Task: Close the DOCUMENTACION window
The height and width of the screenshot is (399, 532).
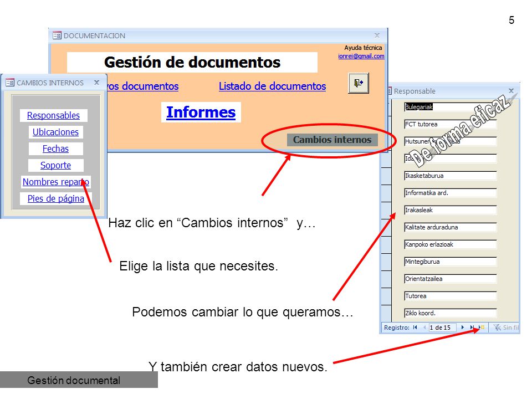Action: point(377,35)
